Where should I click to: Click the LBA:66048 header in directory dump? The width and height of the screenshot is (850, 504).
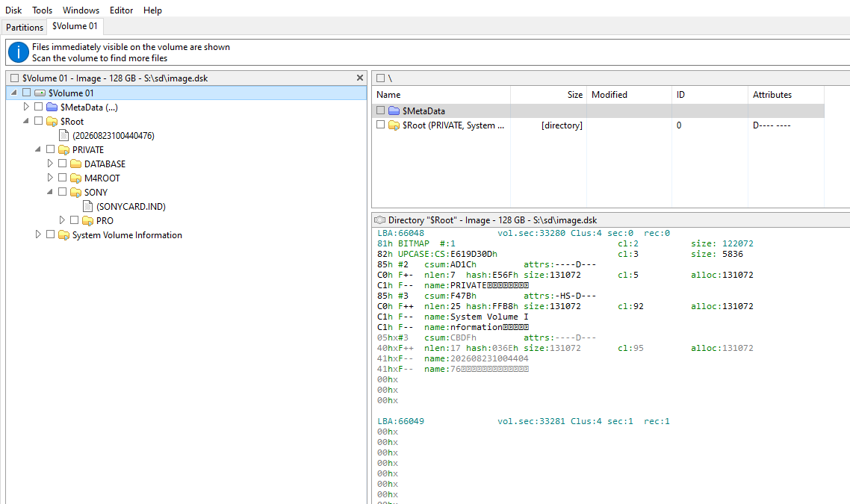click(400, 233)
